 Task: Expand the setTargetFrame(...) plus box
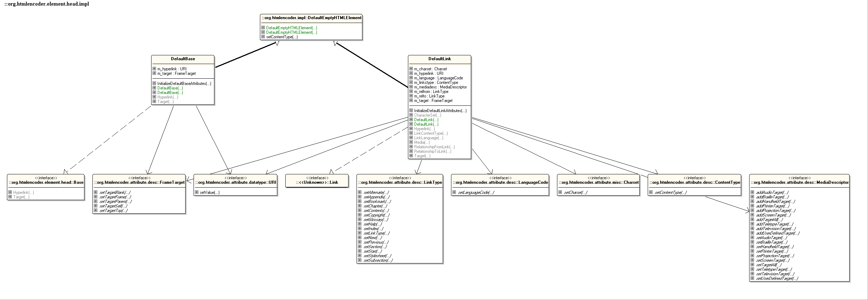(x=96, y=197)
